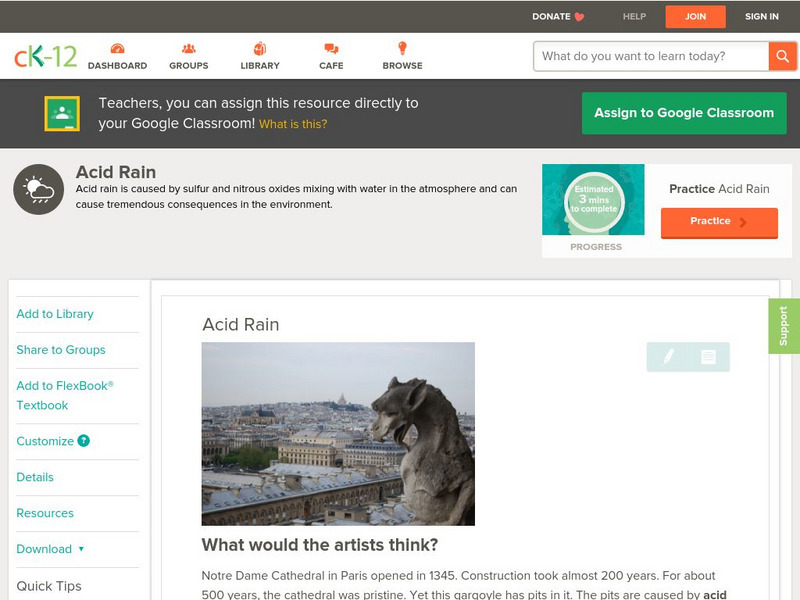Open the Dashboard icon in navigation

pyautogui.click(x=117, y=49)
